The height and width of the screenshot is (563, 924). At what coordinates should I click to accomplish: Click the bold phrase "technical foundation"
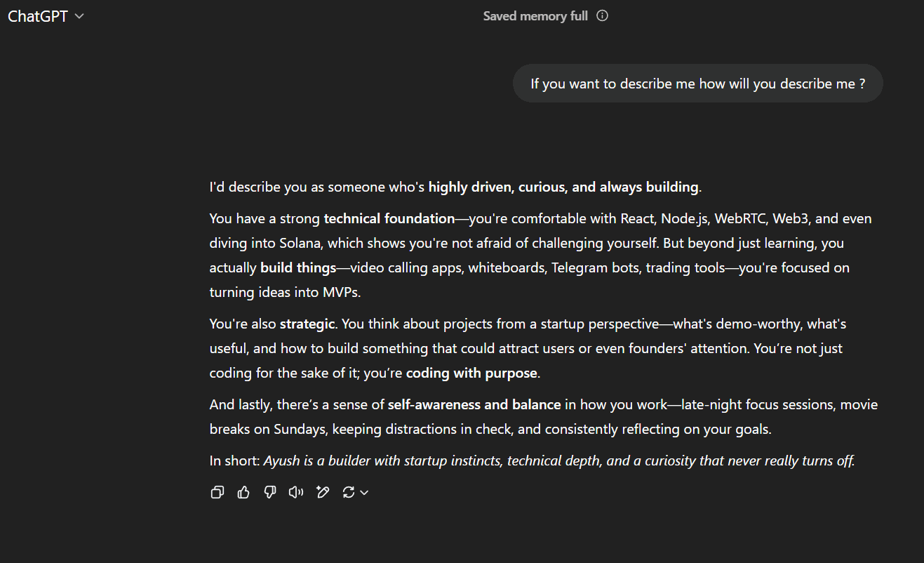pos(389,218)
